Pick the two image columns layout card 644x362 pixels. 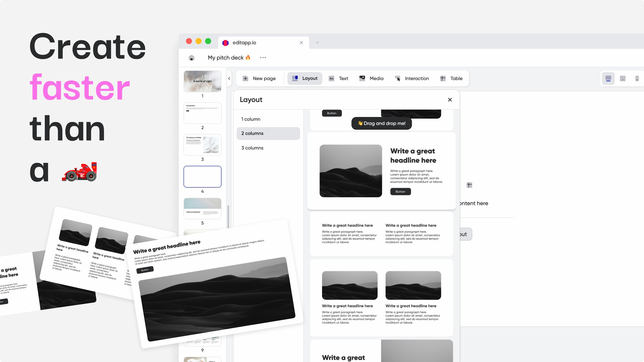coord(381,298)
